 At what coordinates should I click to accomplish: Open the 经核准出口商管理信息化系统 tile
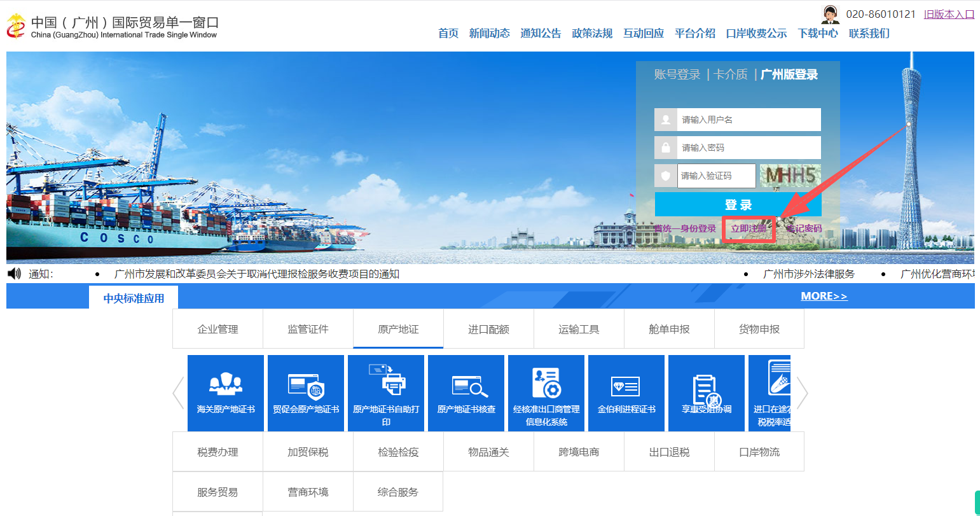point(546,393)
